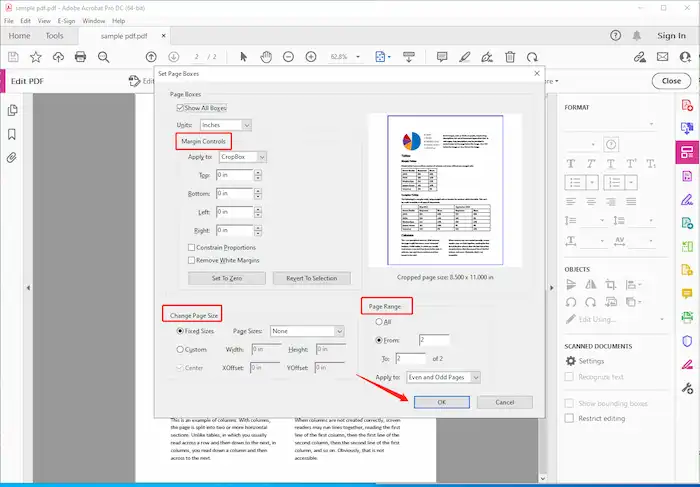Select the From page range radio button
Image resolution: width=700 pixels, height=487 pixels.
click(x=379, y=340)
